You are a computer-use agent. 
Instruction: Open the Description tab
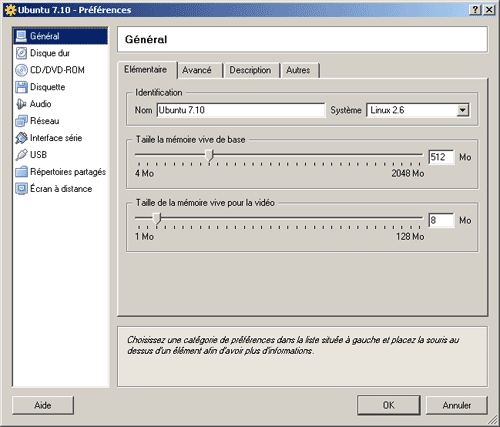click(x=251, y=70)
